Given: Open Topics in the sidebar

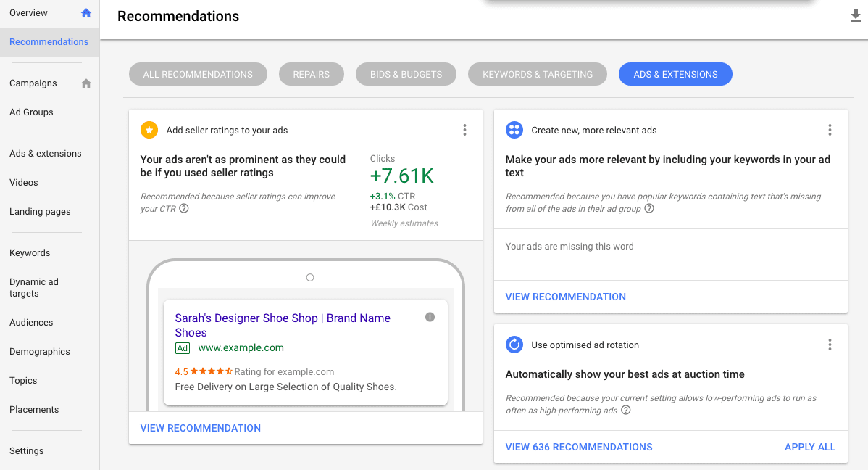Looking at the screenshot, I should tap(23, 380).
